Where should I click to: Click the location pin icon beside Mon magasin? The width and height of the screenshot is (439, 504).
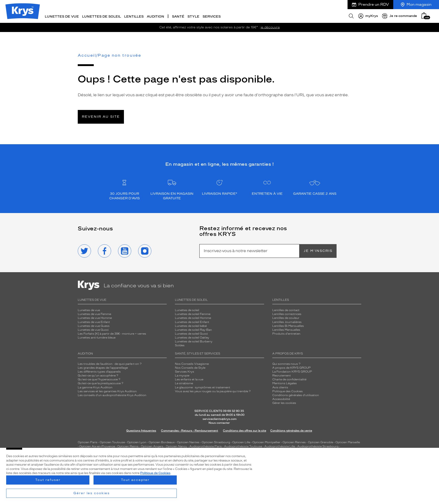click(x=402, y=5)
